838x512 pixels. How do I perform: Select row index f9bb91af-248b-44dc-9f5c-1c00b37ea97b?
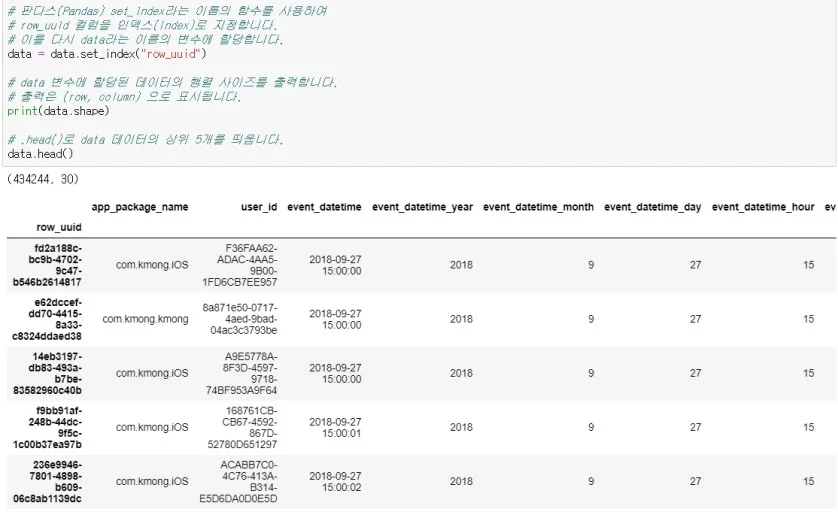[x=47, y=427]
